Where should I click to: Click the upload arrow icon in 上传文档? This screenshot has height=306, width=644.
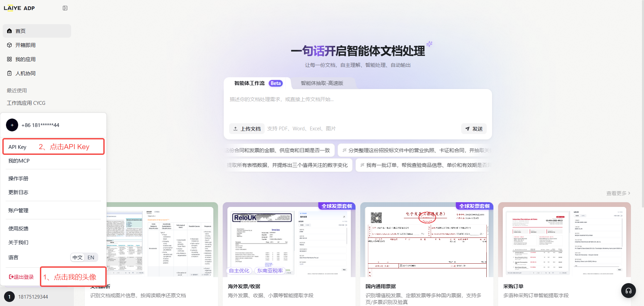tap(235, 129)
